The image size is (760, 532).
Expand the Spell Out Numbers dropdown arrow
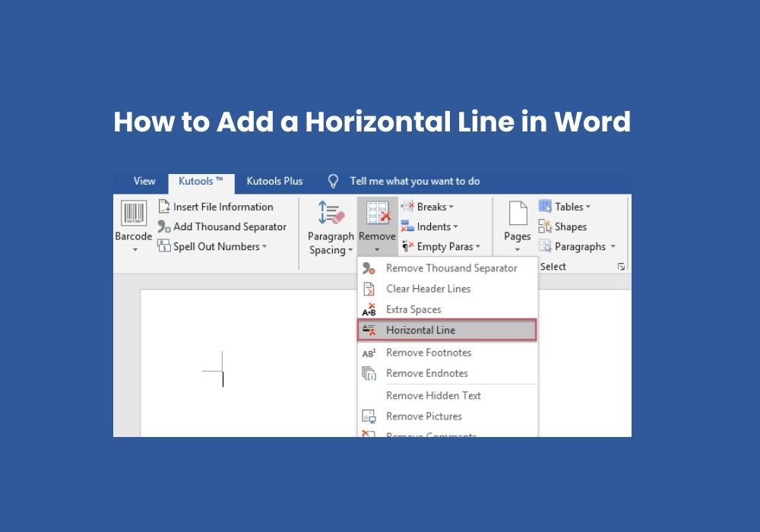[x=264, y=246]
